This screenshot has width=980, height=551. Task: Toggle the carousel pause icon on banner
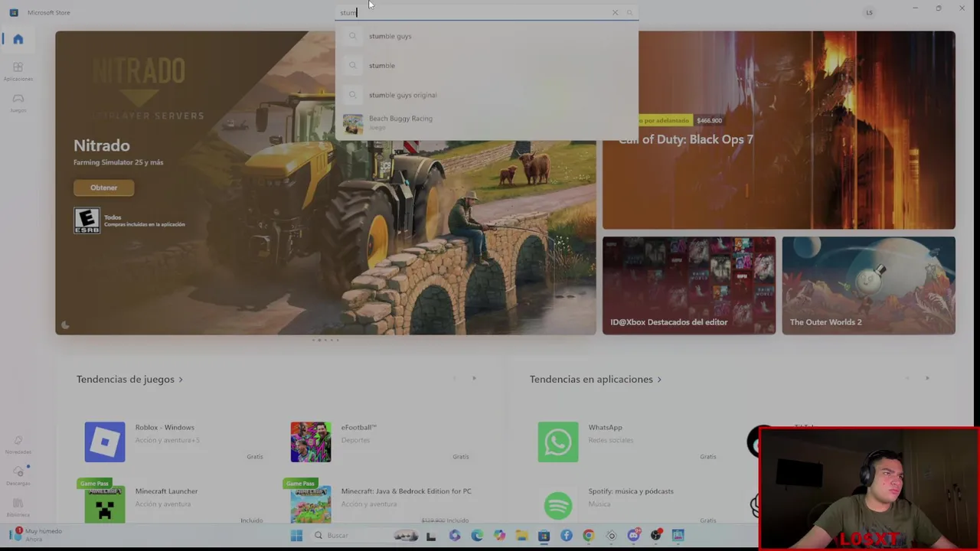coord(65,325)
